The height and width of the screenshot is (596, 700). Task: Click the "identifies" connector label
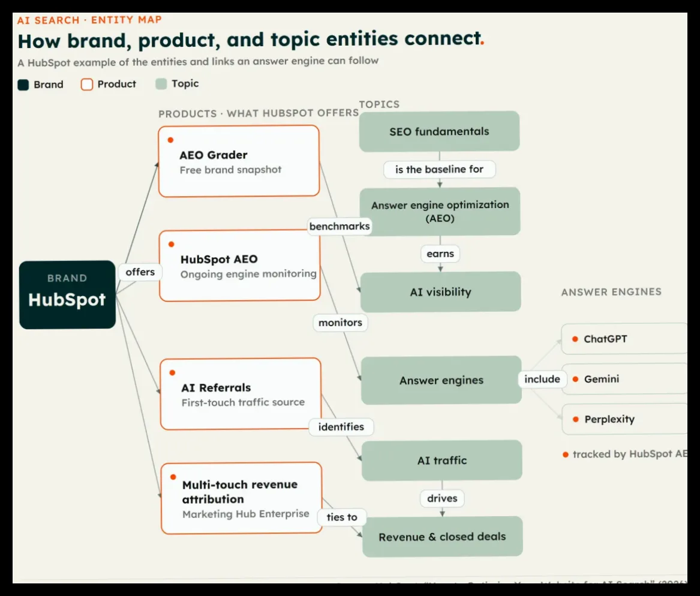coord(341,427)
